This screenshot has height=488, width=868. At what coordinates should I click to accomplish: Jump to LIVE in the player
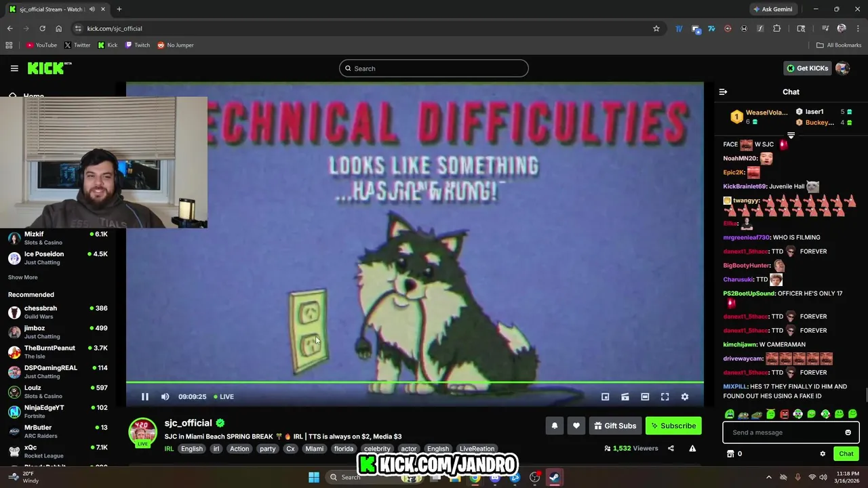[224, 396]
